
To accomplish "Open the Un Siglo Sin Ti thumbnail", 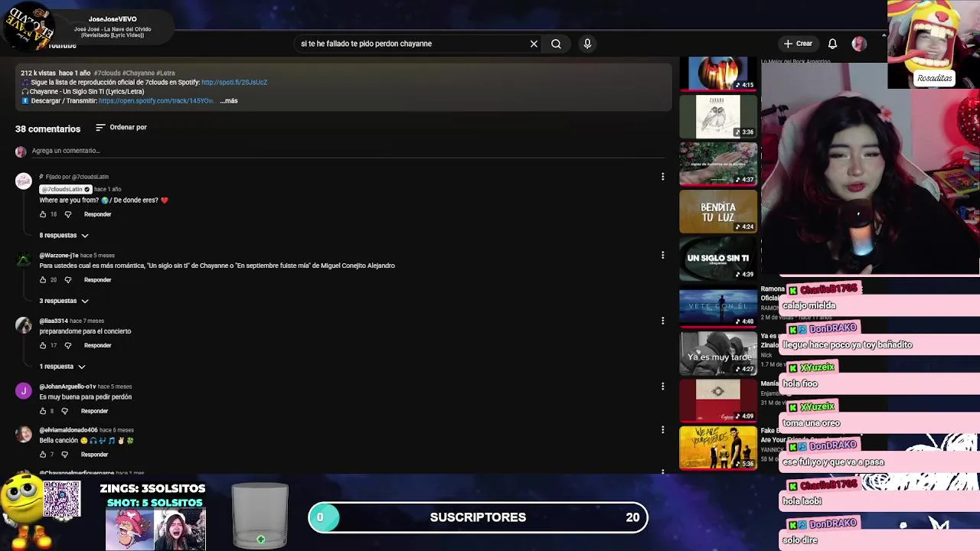I will tap(718, 259).
